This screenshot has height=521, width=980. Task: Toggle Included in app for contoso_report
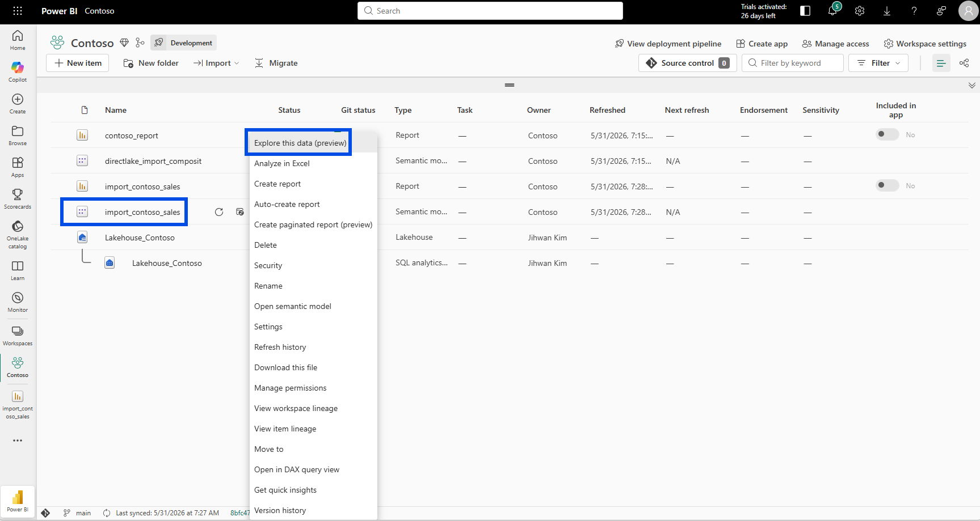[x=888, y=134]
